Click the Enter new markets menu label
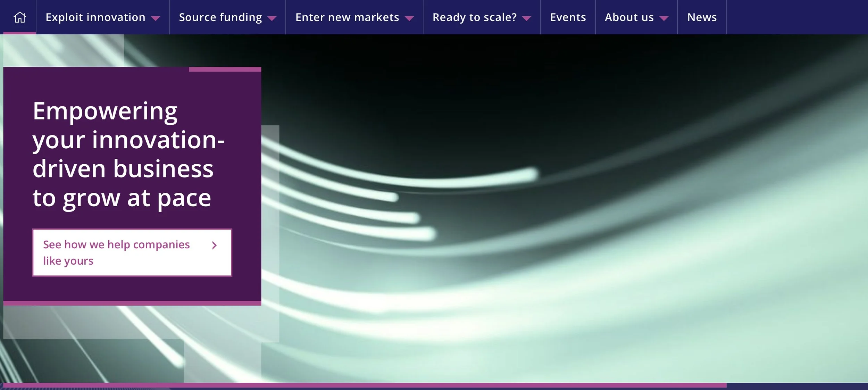The width and height of the screenshot is (868, 390). (x=347, y=17)
